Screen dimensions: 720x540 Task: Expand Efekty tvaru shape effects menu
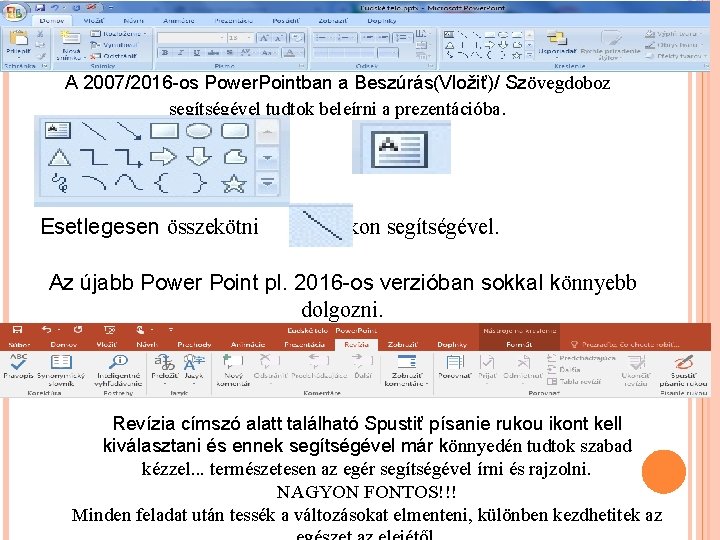tap(675, 56)
